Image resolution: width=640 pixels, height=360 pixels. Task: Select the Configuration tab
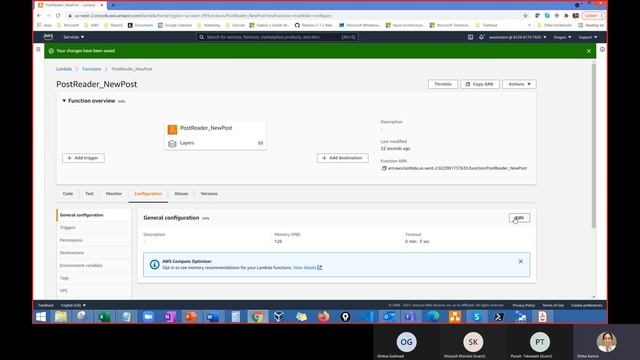148,193
